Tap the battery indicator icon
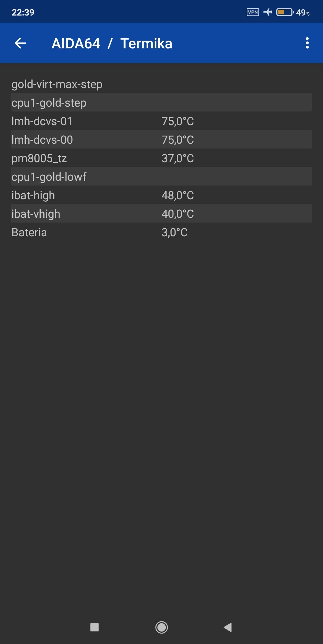The width and height of the screenshot is (323, 644). (285, 12)
